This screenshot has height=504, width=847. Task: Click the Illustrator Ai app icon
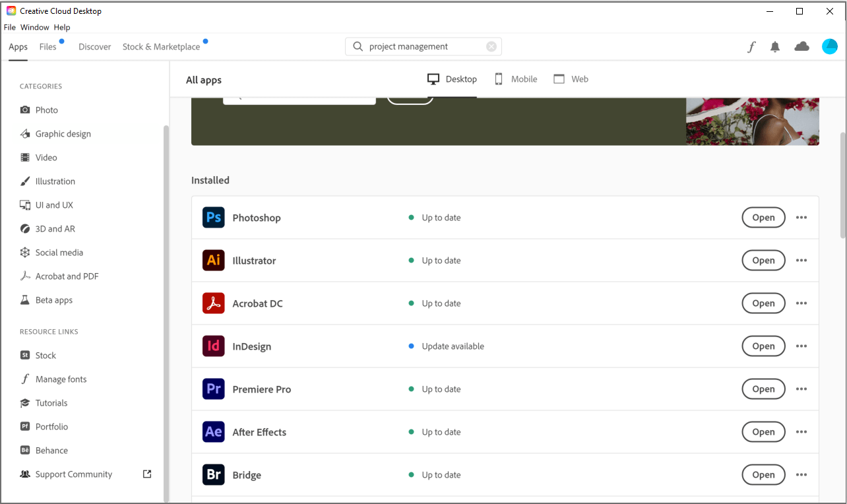pyautogui.click(x=213, y=260)
